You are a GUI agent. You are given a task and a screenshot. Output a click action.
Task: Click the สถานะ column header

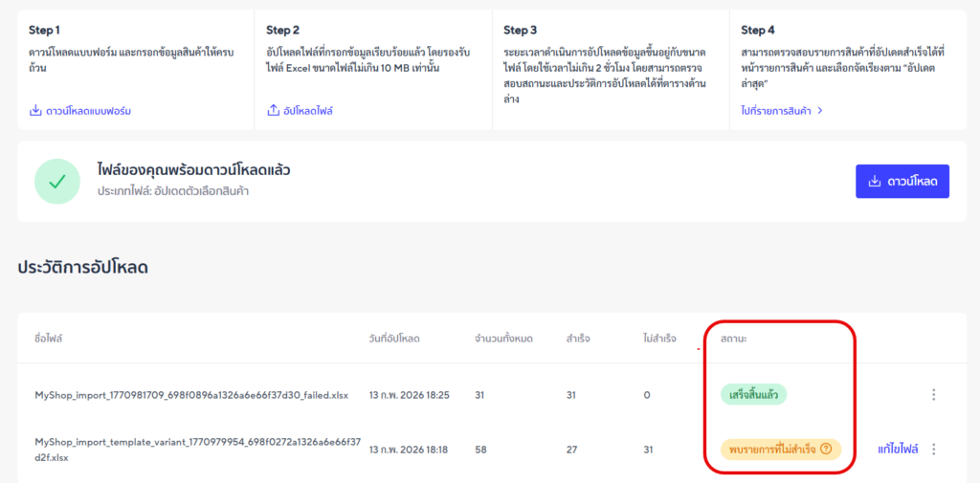click(x=734, y=339)
